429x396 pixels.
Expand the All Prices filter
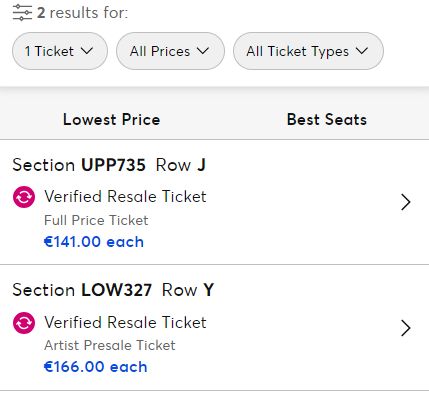coord(170,51)
